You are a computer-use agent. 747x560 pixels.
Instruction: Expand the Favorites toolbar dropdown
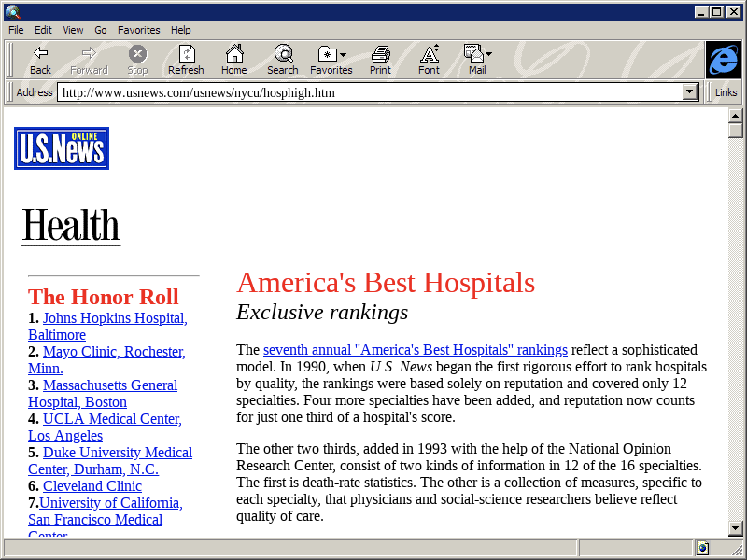344,55
